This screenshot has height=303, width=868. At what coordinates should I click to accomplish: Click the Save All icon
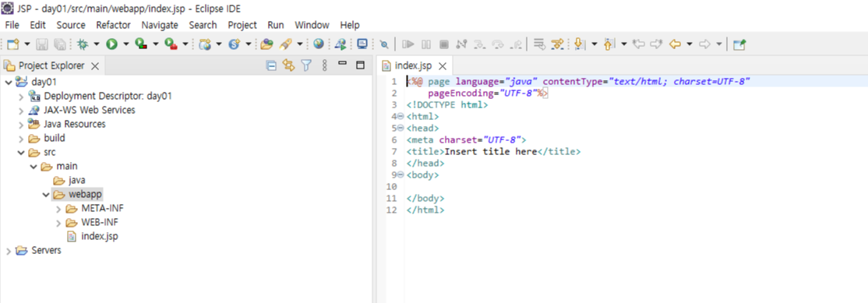click(59, 44)
